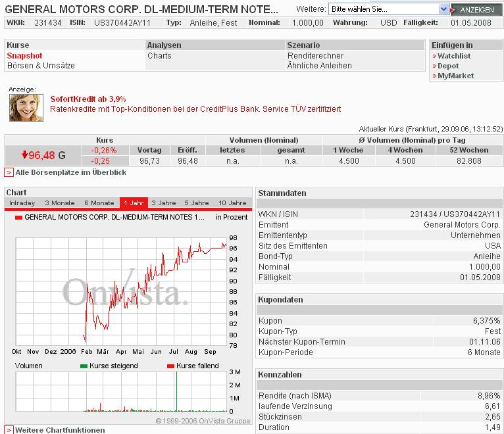Click the red down-arrow price indicator
504x434 pixels.
(25, 155)
